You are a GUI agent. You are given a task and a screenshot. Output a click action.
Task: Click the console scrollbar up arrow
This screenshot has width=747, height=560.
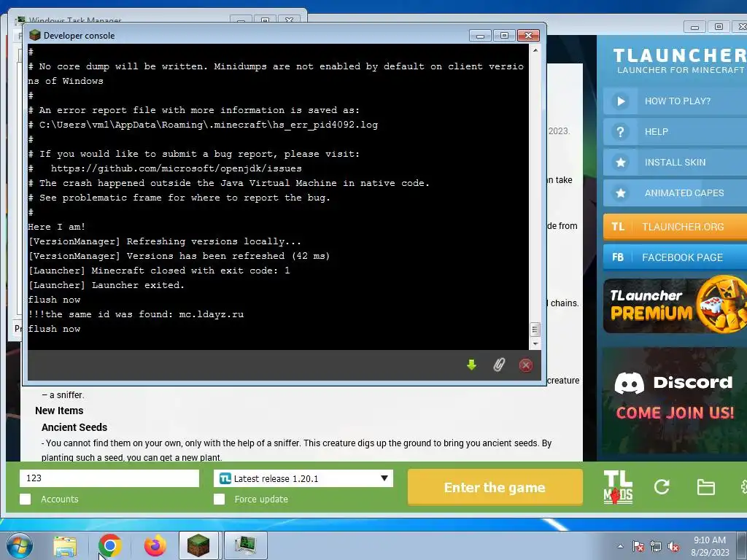[535, 50]
